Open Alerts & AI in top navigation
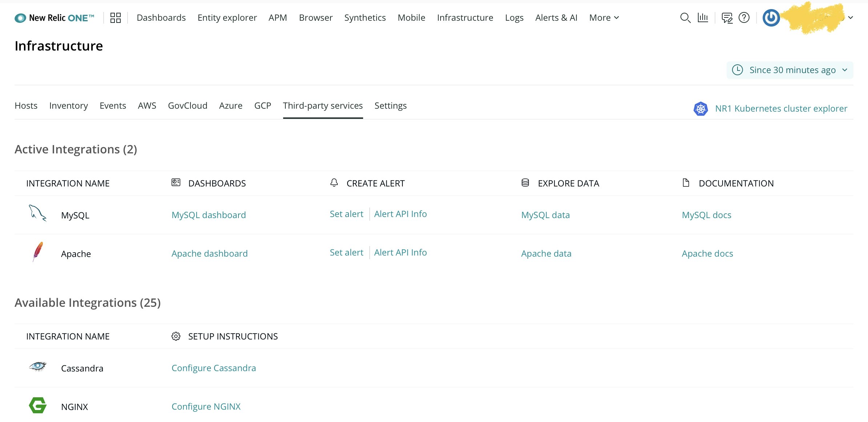The height and width of the screenshot is (422, 868). 556,18
